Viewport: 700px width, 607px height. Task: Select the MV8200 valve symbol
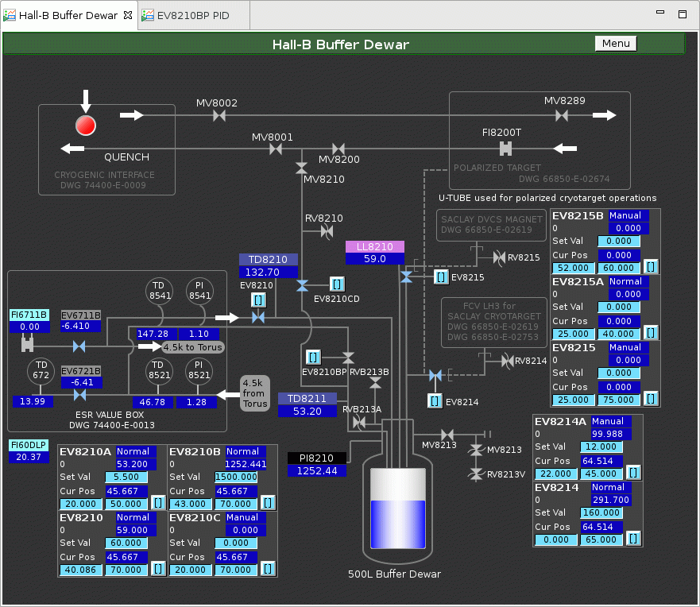338,149
